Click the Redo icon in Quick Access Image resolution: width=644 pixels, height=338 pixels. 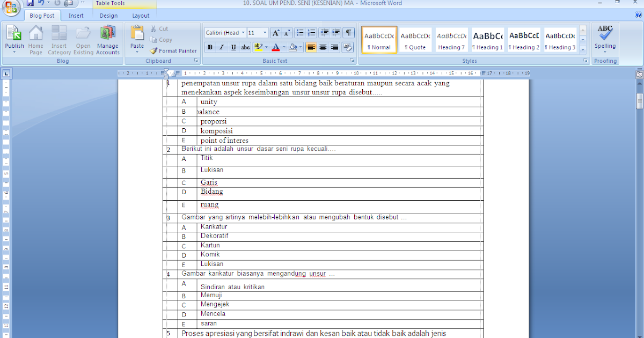coord(57,3)
